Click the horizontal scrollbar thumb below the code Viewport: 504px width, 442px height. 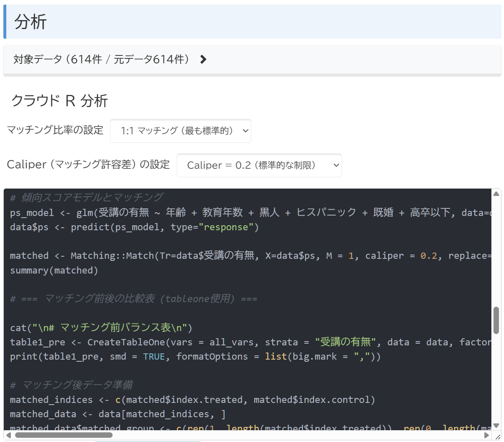[63, 435]
